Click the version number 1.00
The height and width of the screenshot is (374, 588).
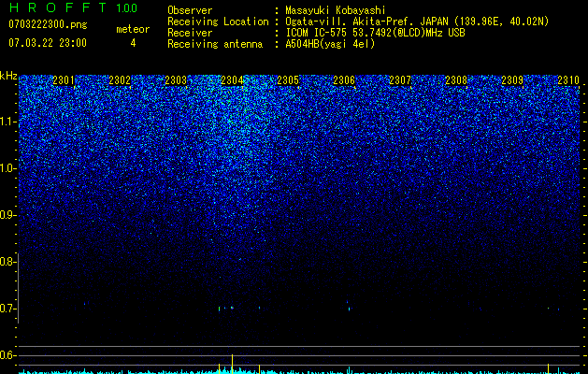(126, 8)
